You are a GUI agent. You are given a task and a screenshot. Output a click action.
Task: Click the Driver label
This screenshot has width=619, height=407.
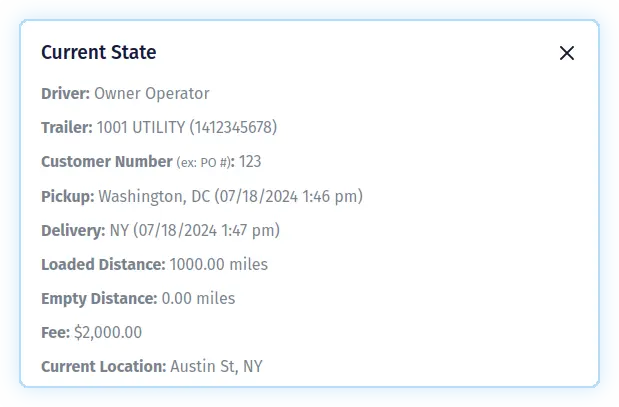pyautogui.click(x=65, y=94)
